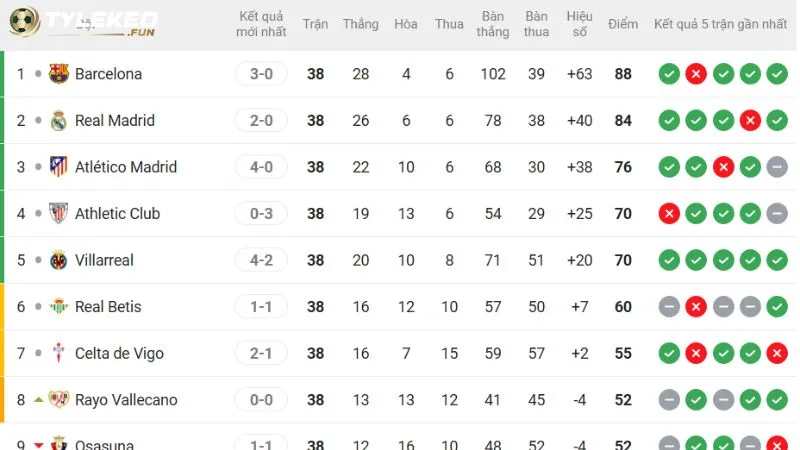Open the Real Madrid team name link
The image size is (800, 450).
tap(115, 120)
